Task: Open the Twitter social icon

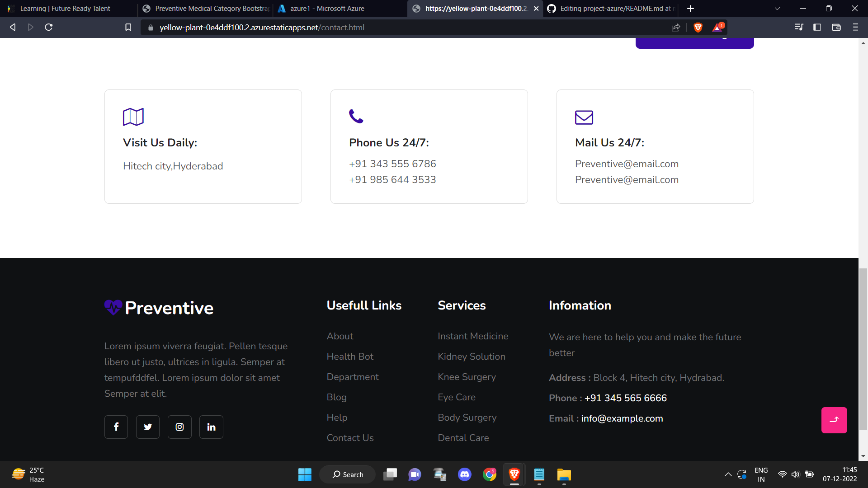Action: coord(147,427)
